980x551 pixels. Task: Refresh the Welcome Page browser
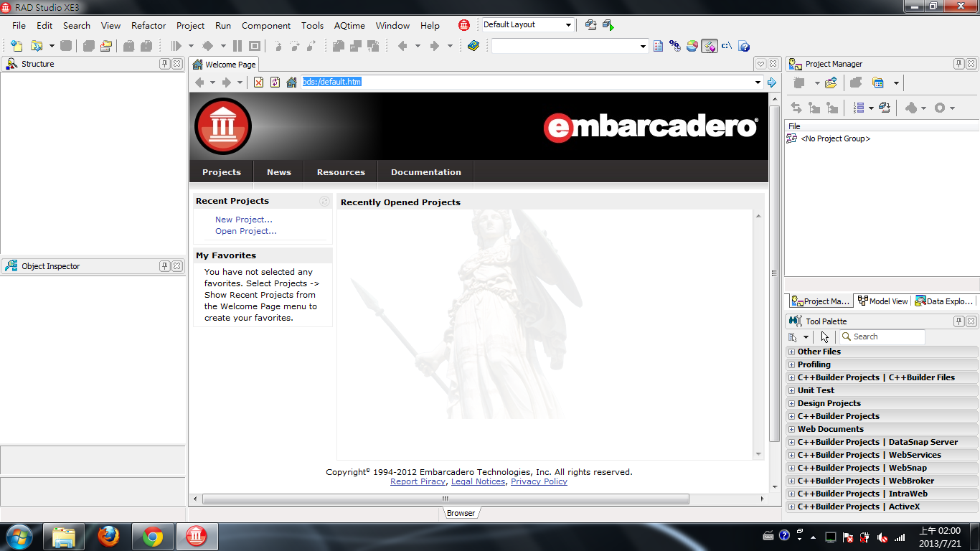click(x=275, y=83)
